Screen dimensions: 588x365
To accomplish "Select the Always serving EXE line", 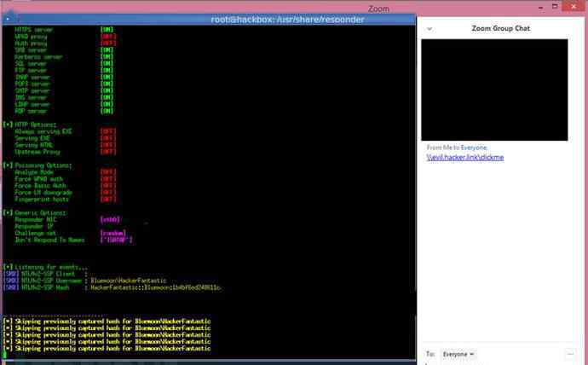I will tap(66, 131).
